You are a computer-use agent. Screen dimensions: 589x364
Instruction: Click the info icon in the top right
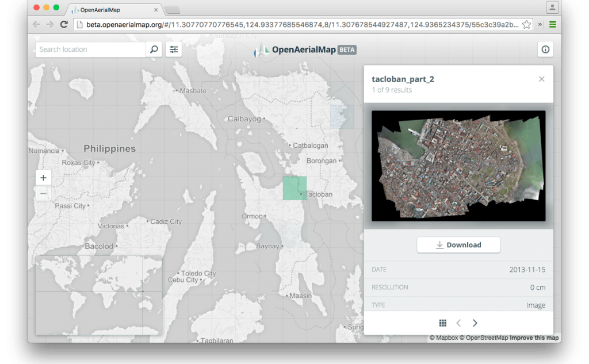click(545, 49)
